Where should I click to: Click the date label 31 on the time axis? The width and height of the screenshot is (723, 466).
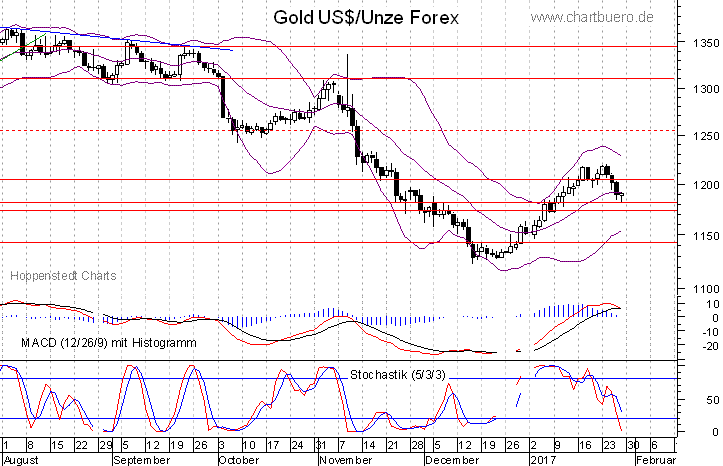[321, 445]
